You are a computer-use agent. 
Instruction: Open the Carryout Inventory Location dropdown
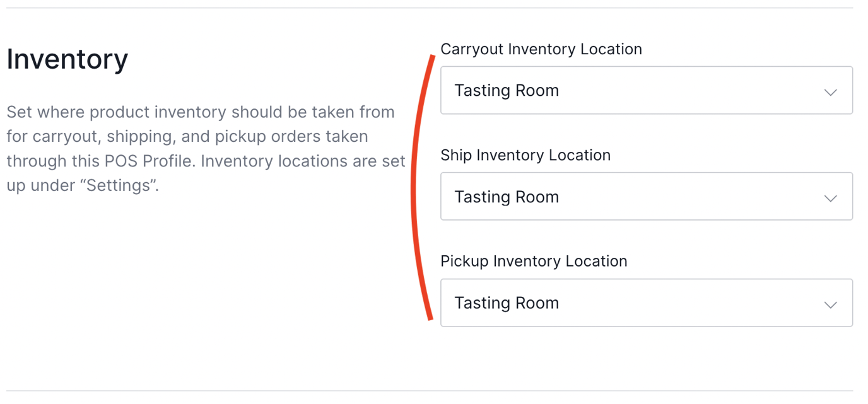point(646,90)
